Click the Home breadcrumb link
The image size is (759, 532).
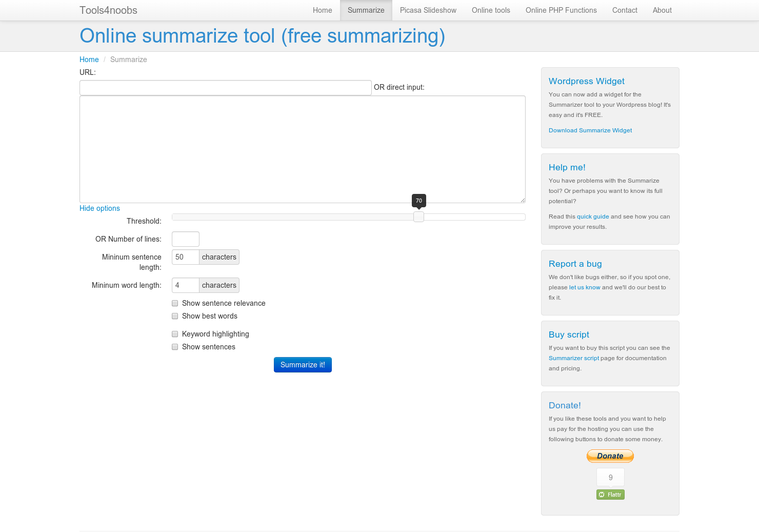(89, 60)
